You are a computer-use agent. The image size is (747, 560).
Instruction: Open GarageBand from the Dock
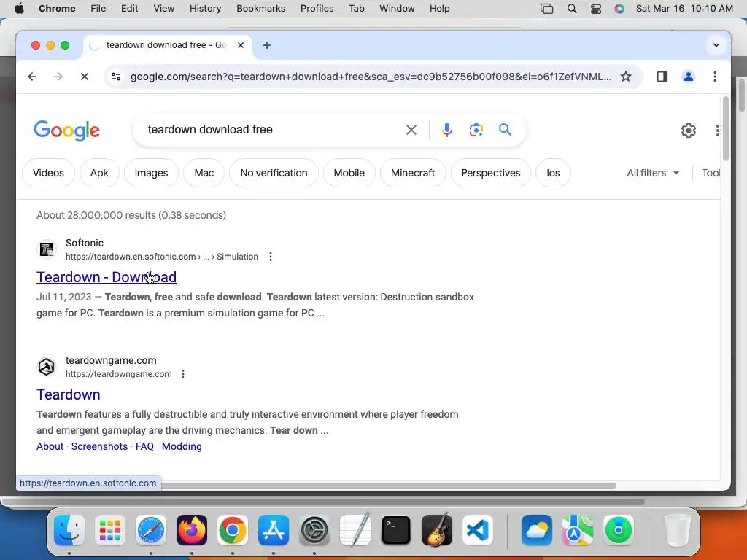pos(437,530)
